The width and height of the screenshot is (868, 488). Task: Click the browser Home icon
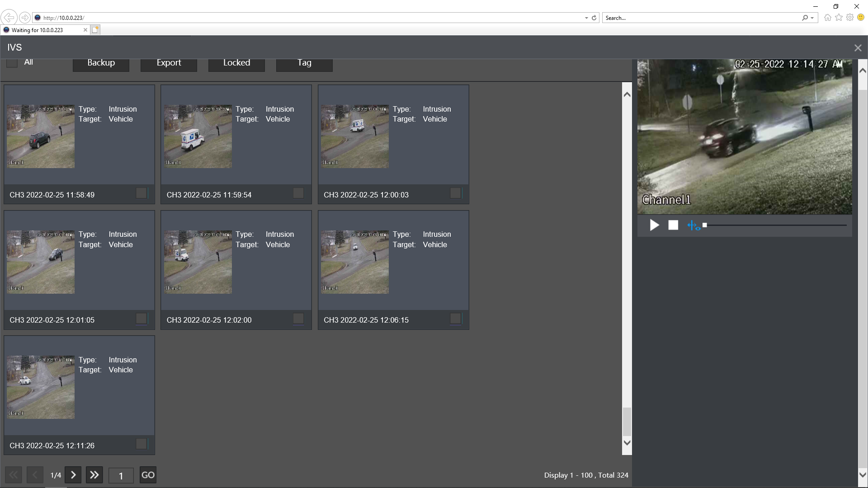(x=828, y=18)
